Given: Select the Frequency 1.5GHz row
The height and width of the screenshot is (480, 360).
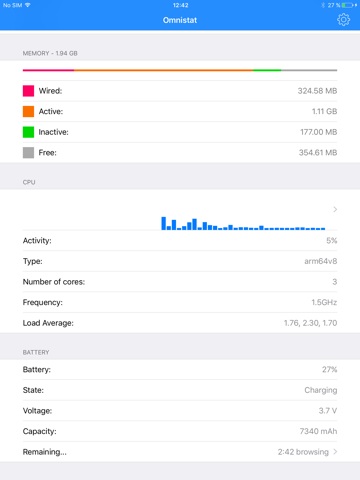Looking at the screenshot, I should 180,302.
